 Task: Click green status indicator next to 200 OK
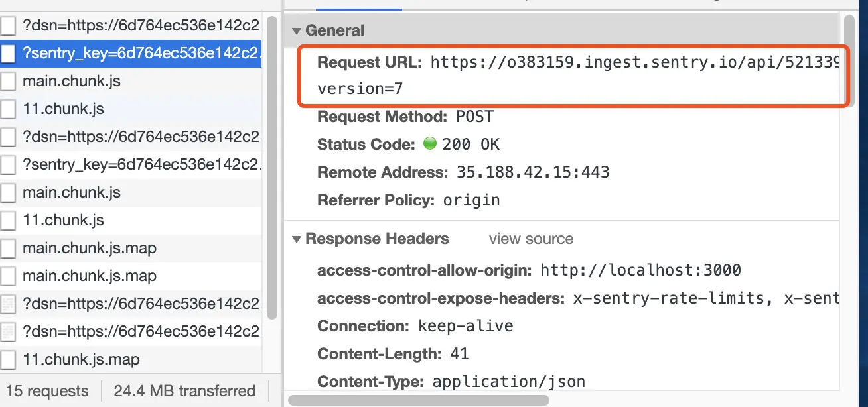point(429,144)
